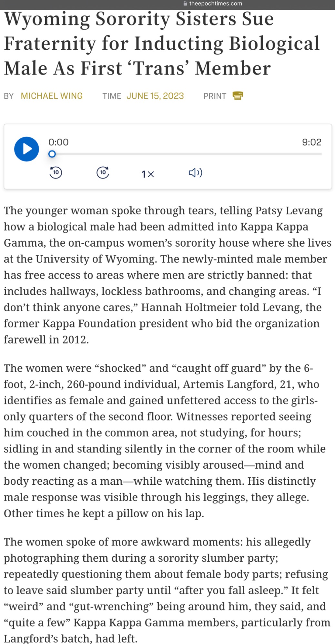Viewport: 335px width, 644px height.
Task: Click the TIME label beside the date
Action: 112,96
